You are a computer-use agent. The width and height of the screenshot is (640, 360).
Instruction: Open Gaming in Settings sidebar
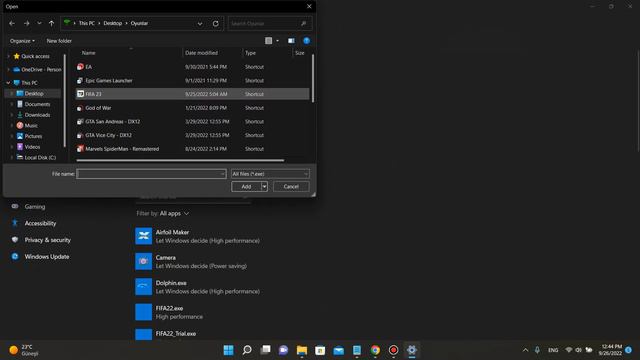pos(35,207)
